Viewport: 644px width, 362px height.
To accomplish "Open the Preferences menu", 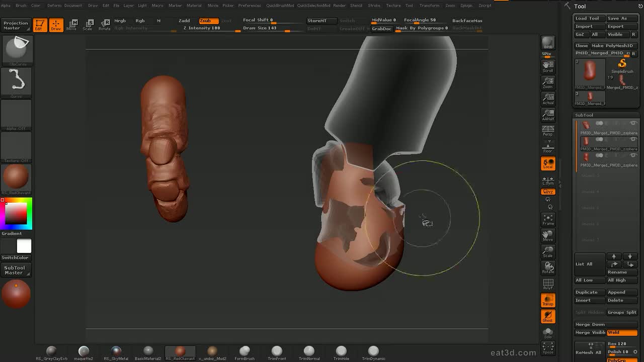I will (250, 6).
